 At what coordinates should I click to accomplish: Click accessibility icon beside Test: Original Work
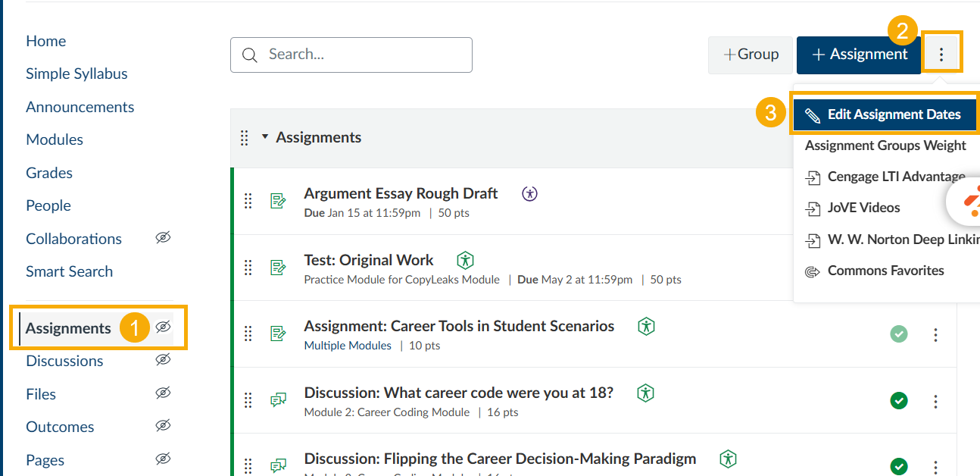pos(466,260)
